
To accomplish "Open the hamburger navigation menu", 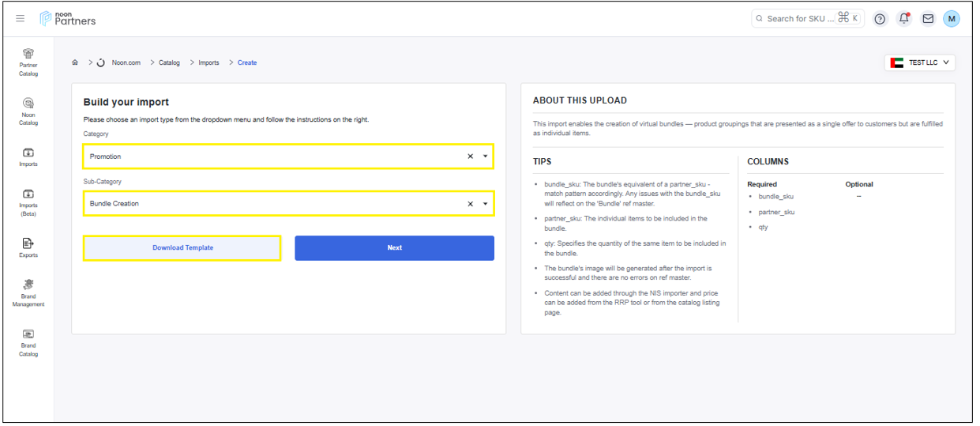I will point(21,18).
